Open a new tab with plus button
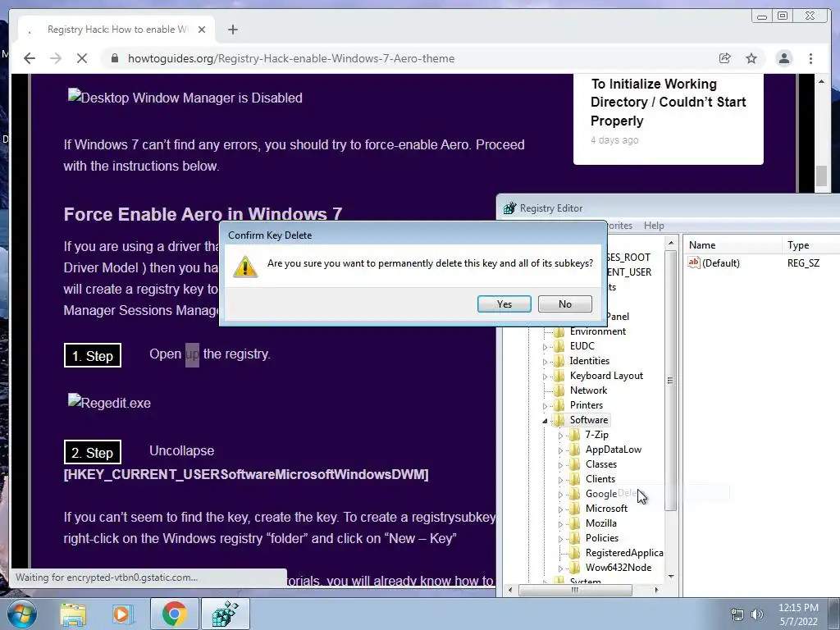The width and height of the screenshot is (840, 630). (232, 30)
